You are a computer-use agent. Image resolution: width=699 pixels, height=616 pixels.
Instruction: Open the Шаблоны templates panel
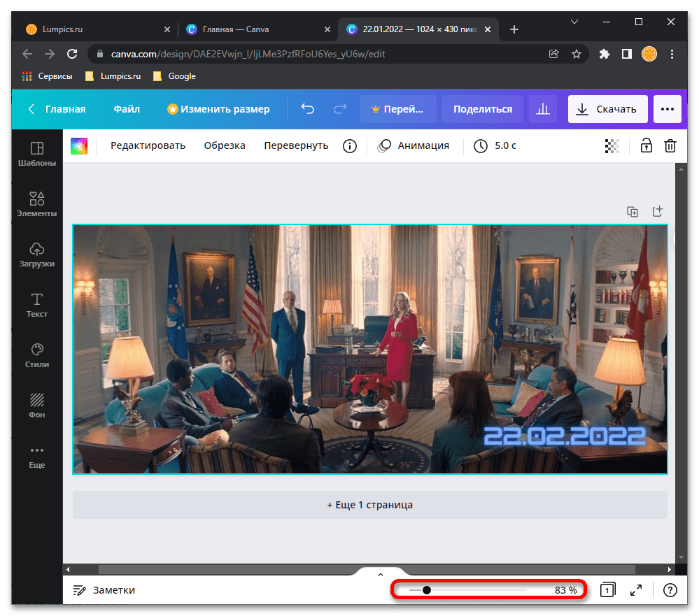tap(37, 154)
